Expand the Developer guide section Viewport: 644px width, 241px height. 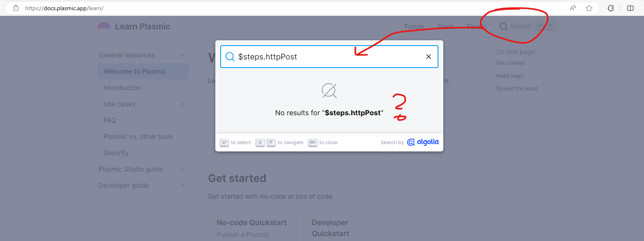point(182,186)
